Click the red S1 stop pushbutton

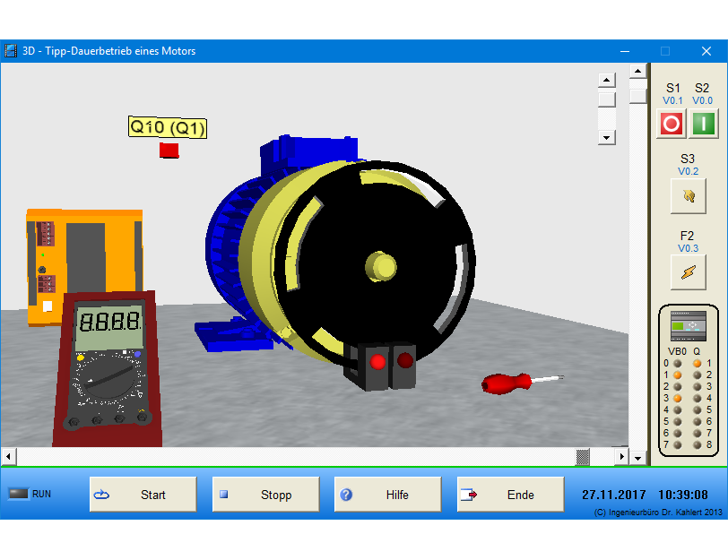click(672, 124)
